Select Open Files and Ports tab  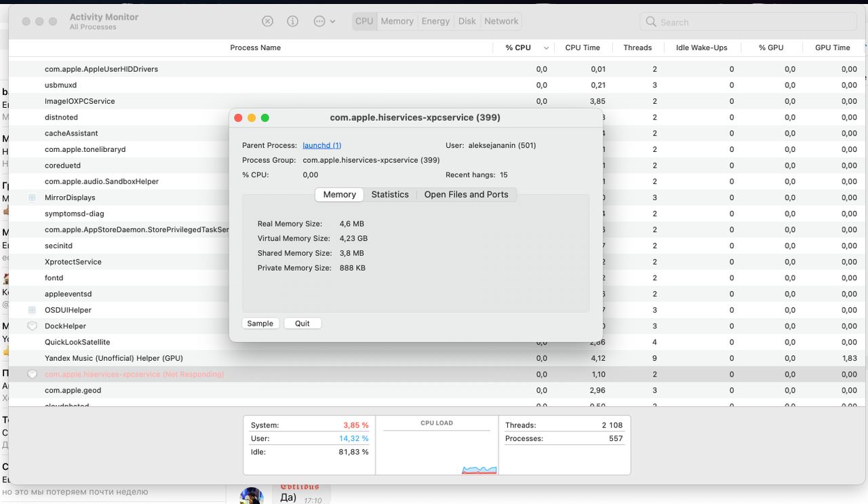pyautogui.click(x=467, y=194)
